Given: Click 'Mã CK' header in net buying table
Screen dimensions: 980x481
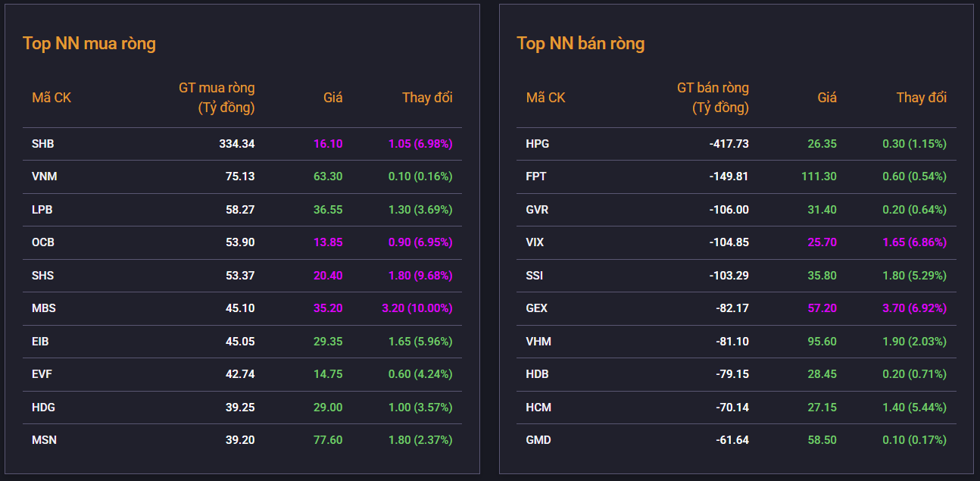Looking at the screenshot, I should (51, 98).
